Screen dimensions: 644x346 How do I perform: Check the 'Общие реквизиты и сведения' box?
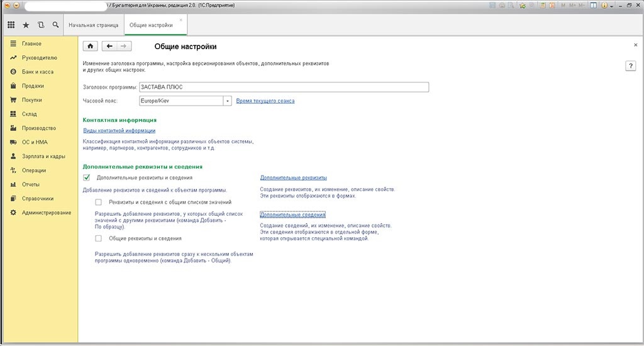click(98, 238)
